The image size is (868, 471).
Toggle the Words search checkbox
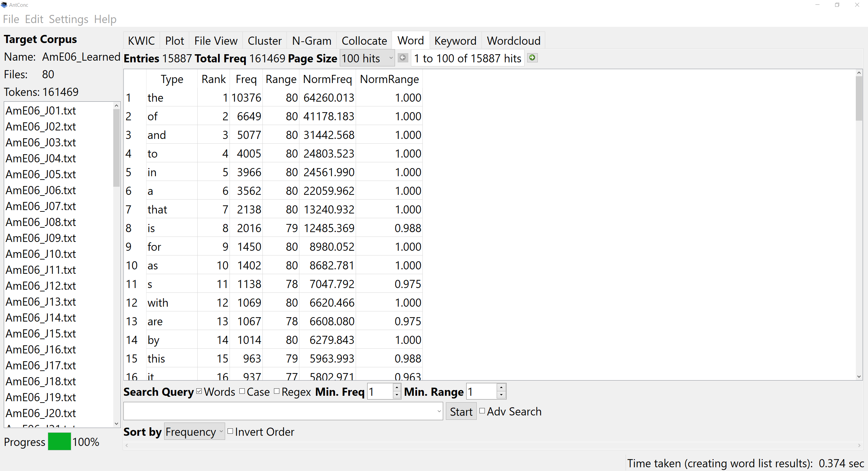[199, 392]
